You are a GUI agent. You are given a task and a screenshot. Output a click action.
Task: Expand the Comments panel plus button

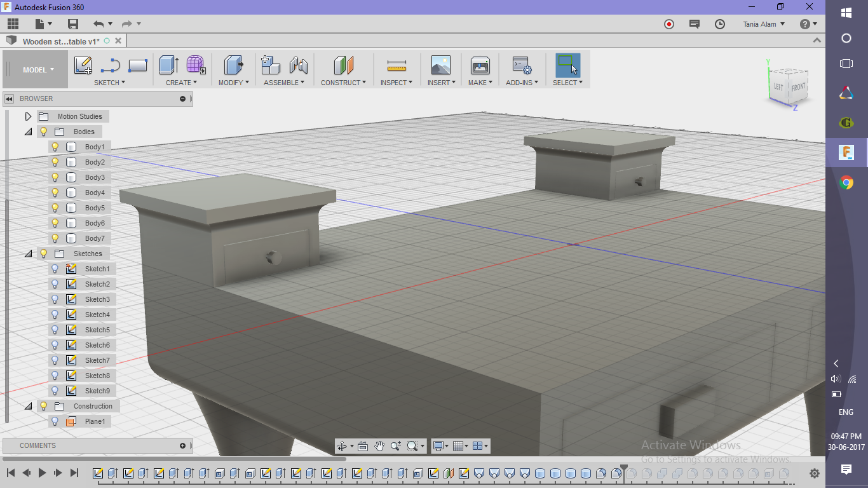point(183,445)
